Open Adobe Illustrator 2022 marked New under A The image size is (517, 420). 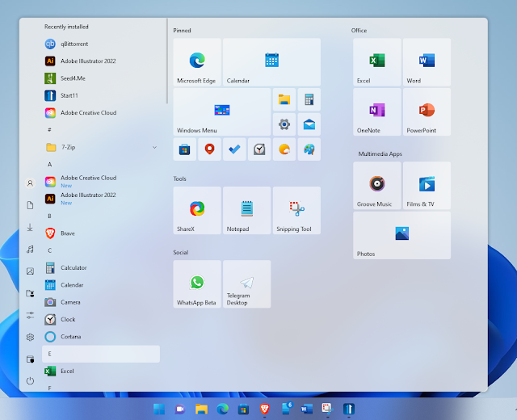tap(101, 199)
